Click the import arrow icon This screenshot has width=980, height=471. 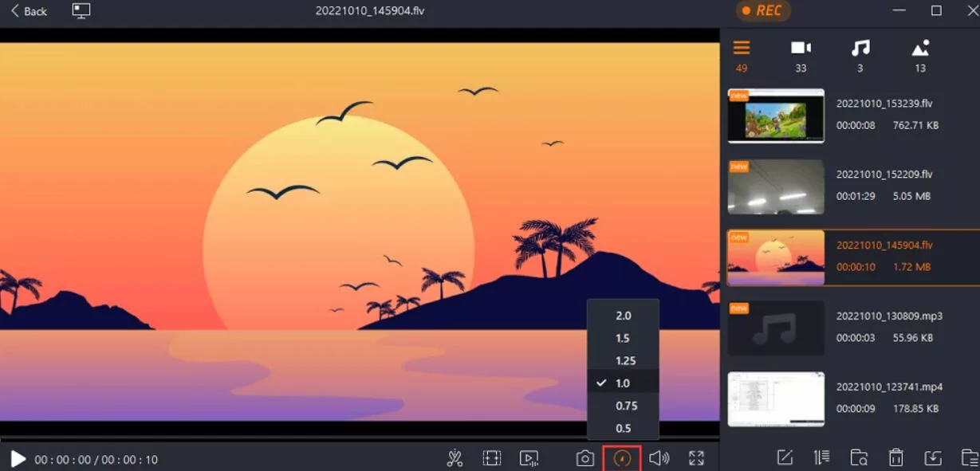(933, 457)
